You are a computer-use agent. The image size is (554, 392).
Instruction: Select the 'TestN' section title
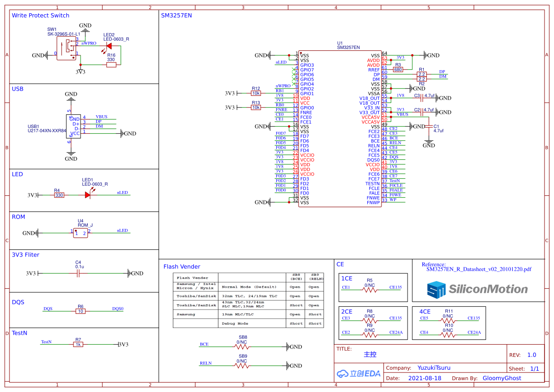point(19,333)
